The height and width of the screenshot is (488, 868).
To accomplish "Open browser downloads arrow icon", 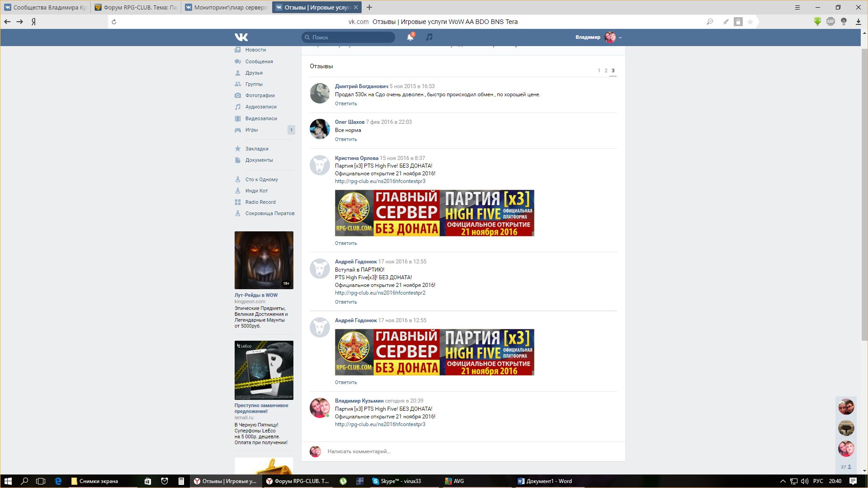I will [858, 22].
